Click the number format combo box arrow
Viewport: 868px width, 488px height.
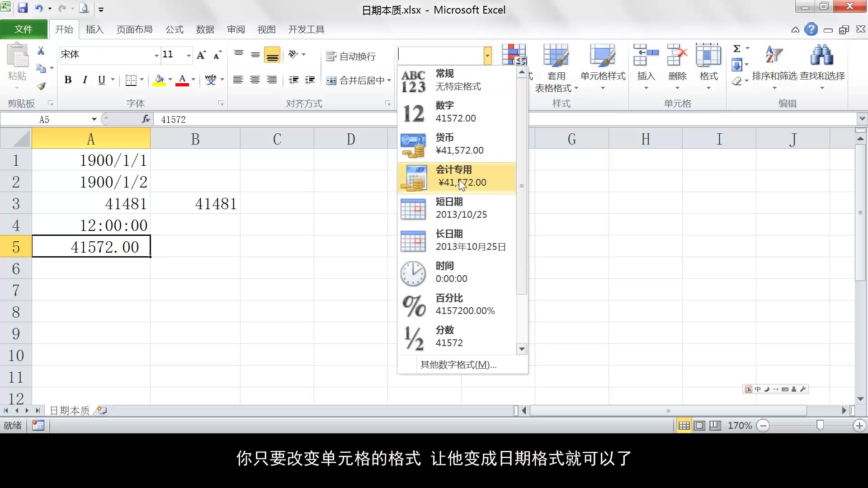(487, 56)
